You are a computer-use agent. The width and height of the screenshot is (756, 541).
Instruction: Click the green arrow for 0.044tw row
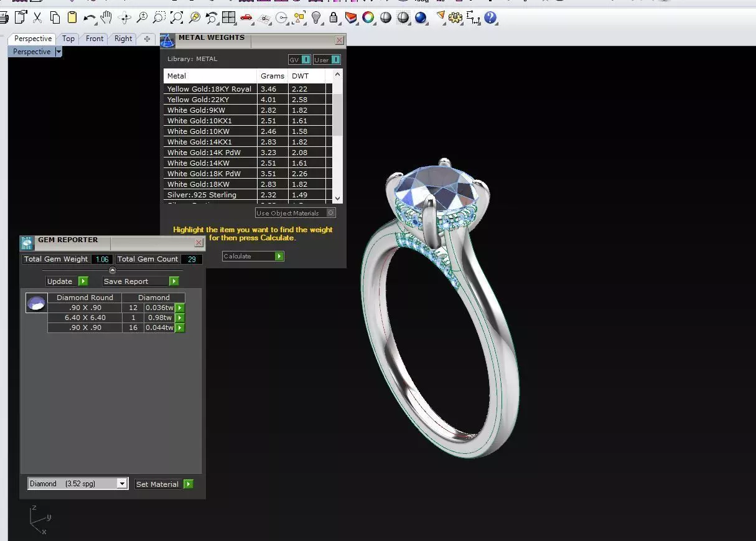(x=180, y=327)
